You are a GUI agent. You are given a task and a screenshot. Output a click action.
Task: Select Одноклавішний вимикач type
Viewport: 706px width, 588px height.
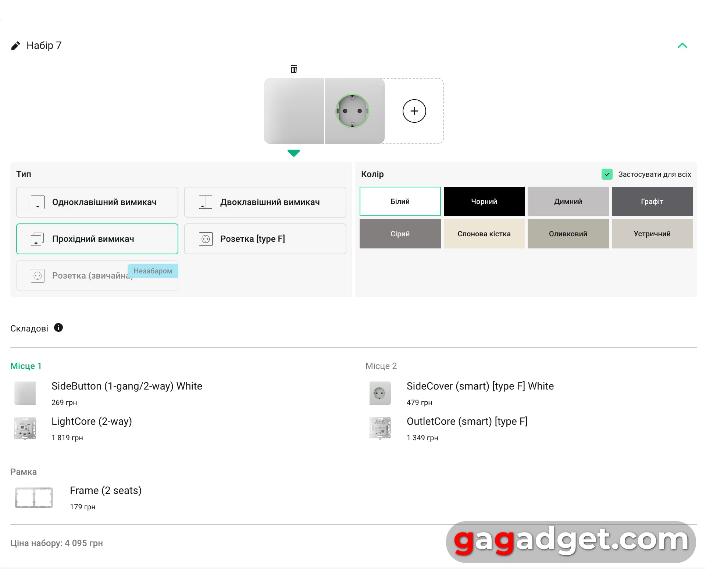[97, 202]
